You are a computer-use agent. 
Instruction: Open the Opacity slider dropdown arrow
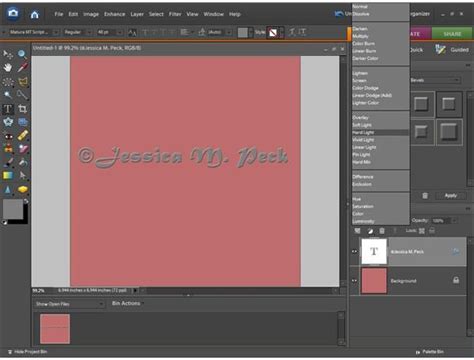click(455, 221)
